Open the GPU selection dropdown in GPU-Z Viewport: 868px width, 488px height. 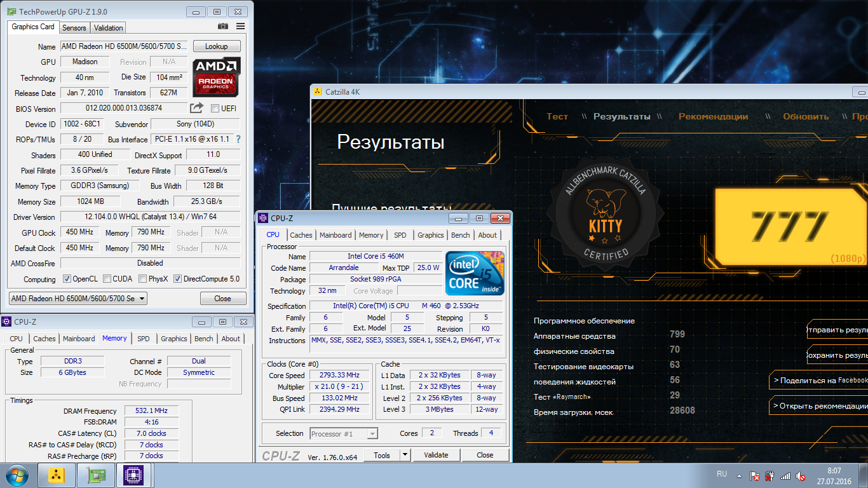click(x=78, y=299)
